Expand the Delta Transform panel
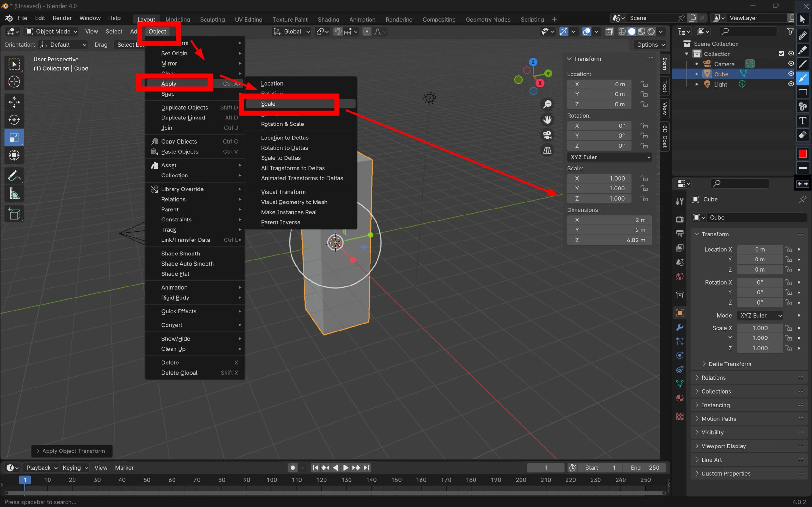 [729, 364]
